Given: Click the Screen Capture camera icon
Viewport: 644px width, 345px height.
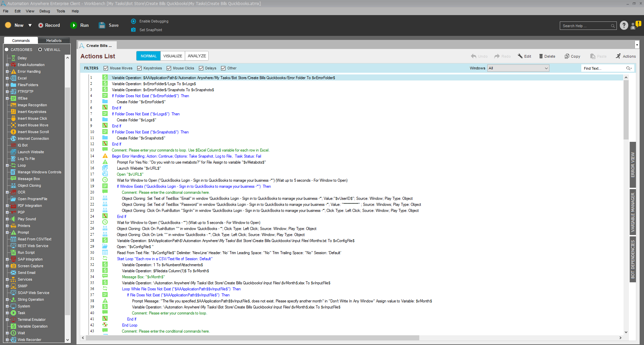Looking at the screenshot, I should tap(13, 266).
